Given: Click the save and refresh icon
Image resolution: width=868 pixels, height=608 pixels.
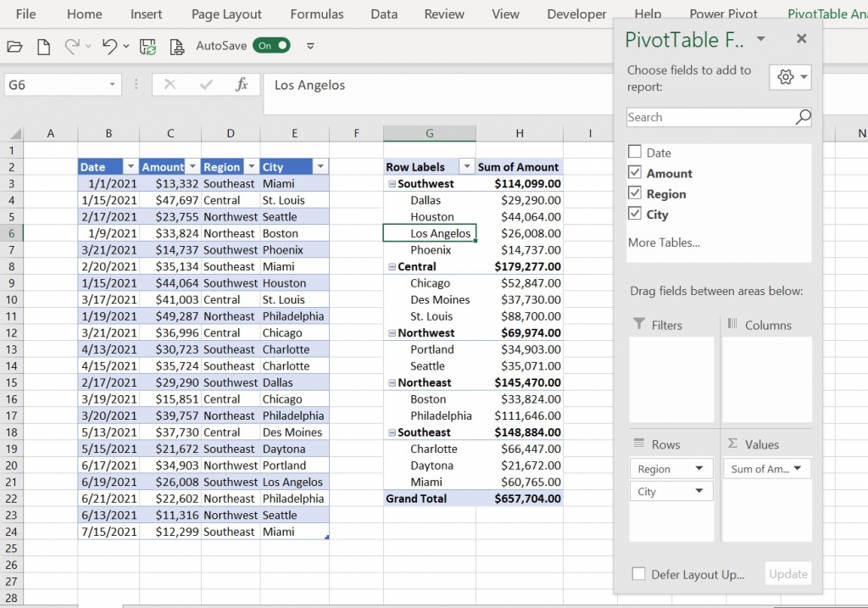Looking at the screenshot, I should [147, 47].
